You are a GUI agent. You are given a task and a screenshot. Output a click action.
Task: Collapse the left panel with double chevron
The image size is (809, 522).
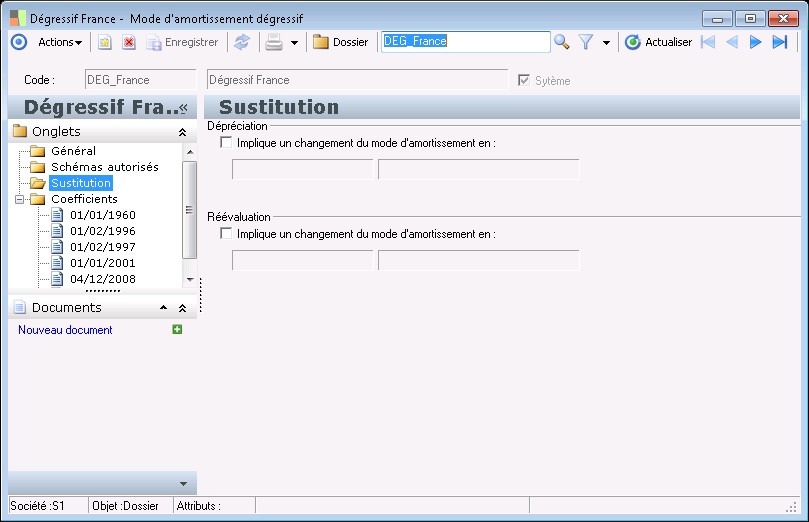(184, 107)
